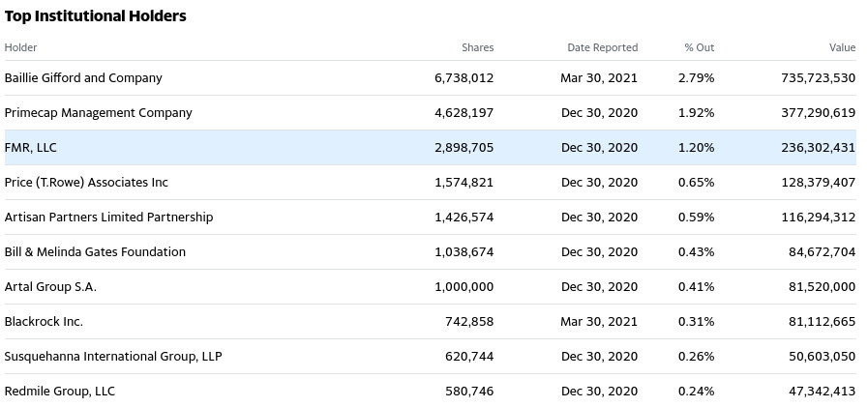Click the Value column header
Viewport: 868px width, 407px height.
coord(842,47)
